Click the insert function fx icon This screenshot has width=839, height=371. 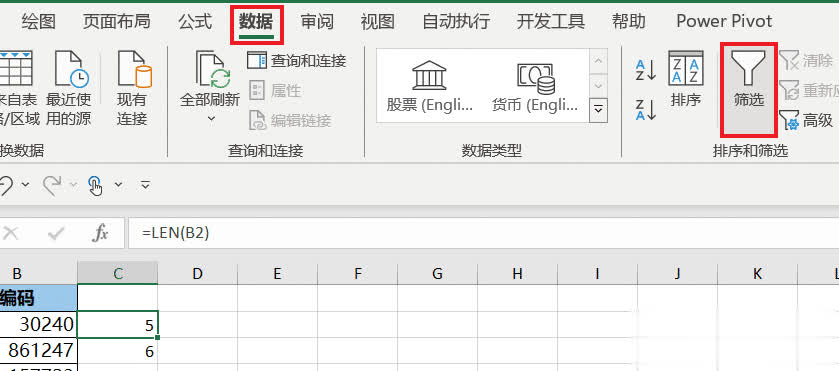point(101,233)
